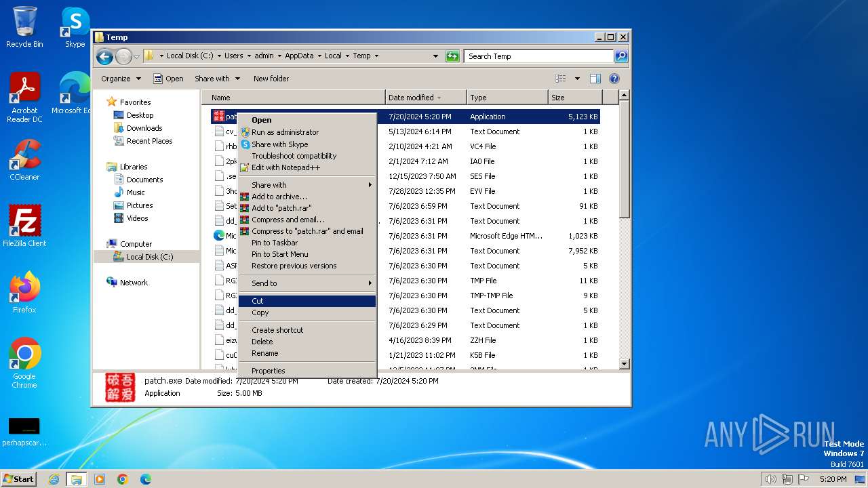Choose Run as administrator
The width and height of the screenshot is (868, 488).
[307, 132]
